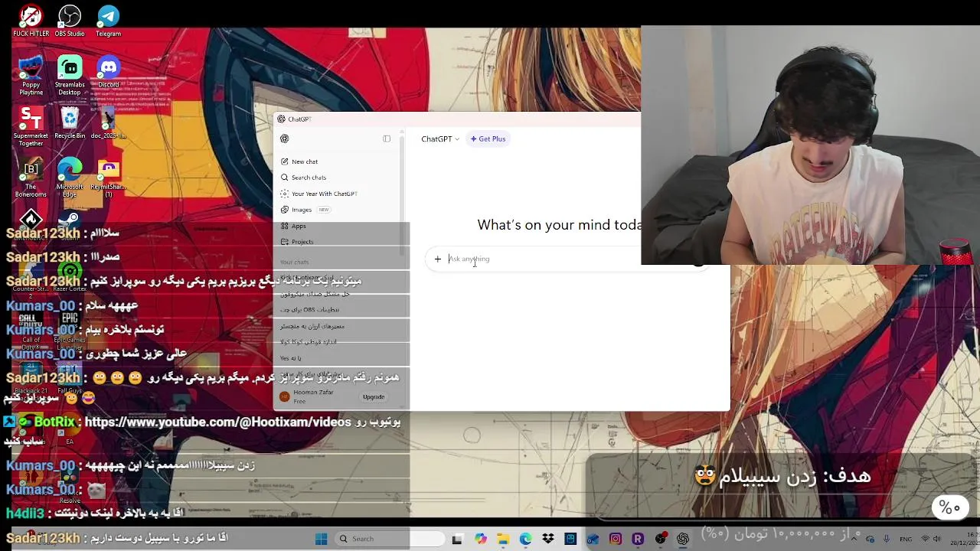Open the YouTube Hootixam videos link in chat
980x551 pixels.
pos(218,422)
